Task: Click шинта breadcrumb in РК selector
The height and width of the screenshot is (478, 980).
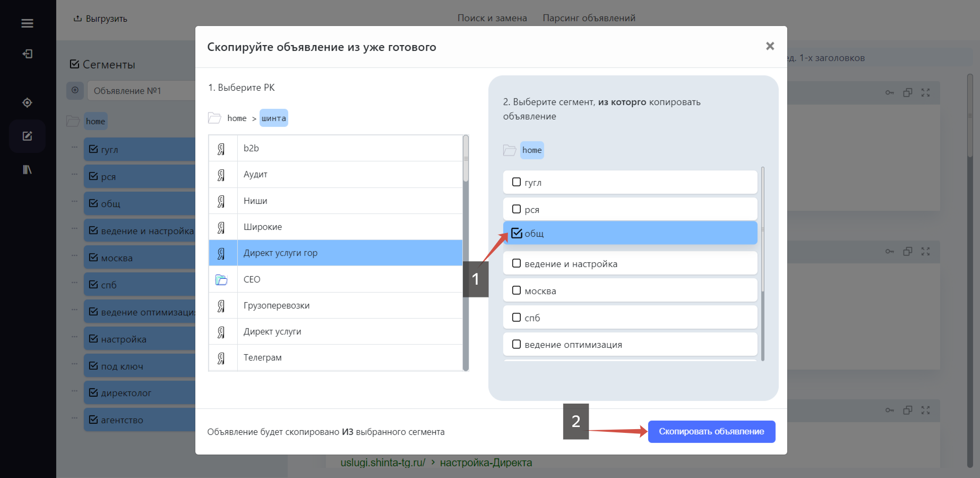Action: 274,118
